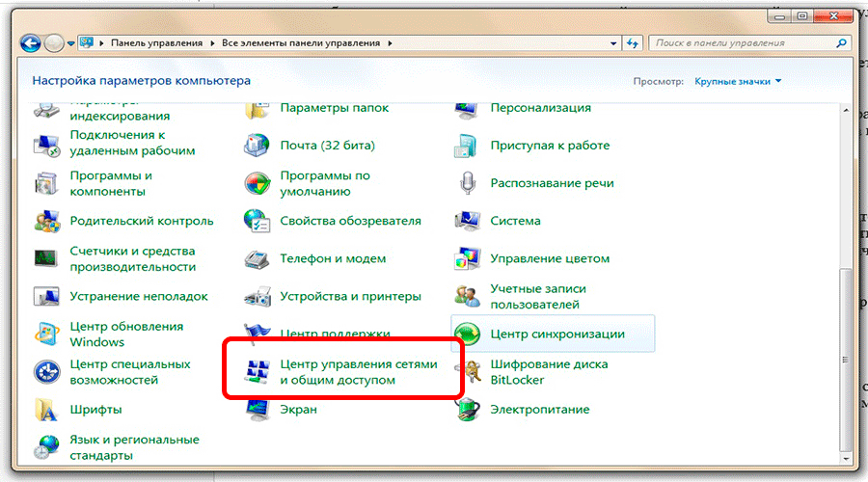Open the Параметры папок link
Viewport: 868px width, 482px height.
335,108
